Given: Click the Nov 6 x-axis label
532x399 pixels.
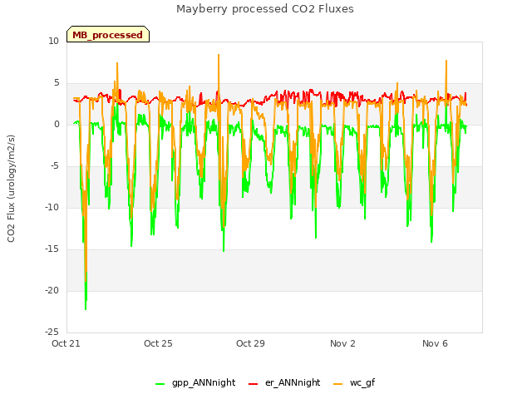Looking at the screenshot, I should [435, 343].
